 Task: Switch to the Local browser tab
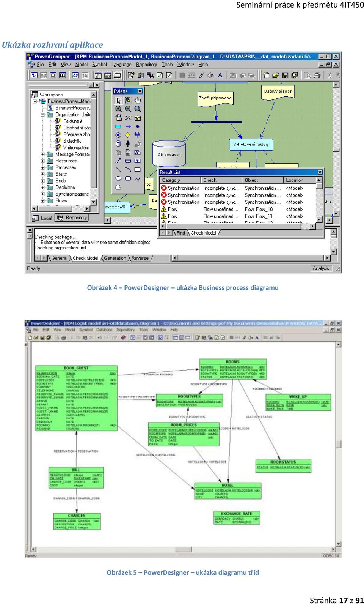coord(42,218)
